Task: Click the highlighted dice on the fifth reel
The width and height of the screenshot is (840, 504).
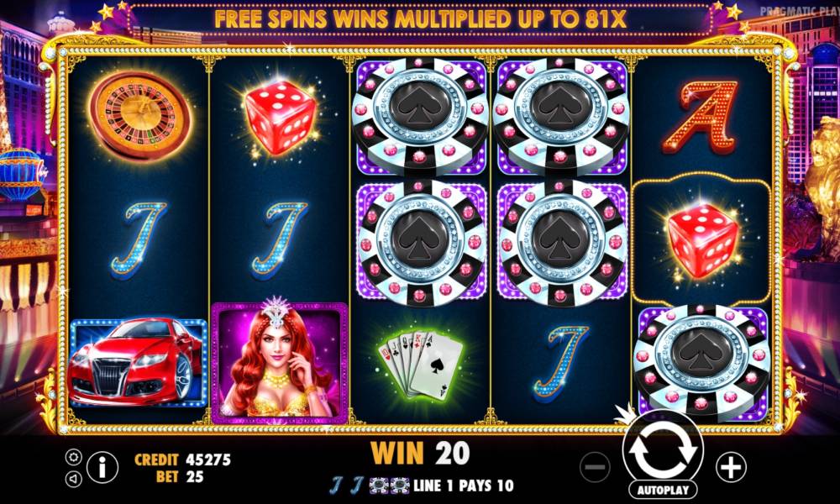Action: click(x=702, y=240)
